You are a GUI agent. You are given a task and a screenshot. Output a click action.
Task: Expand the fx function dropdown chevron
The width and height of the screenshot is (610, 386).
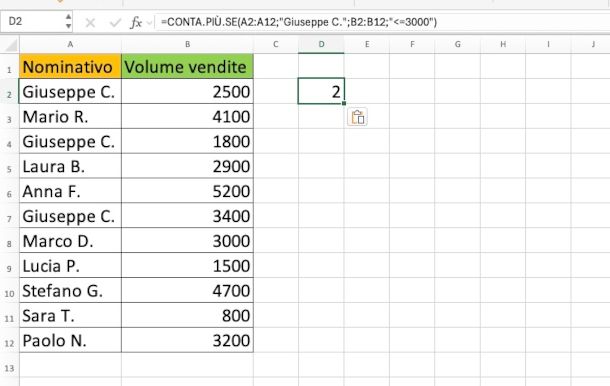tap(149, 23)
